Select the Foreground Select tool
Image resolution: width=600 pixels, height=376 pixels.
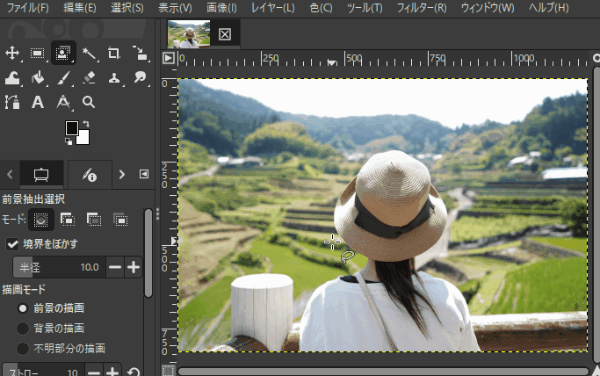63,53
